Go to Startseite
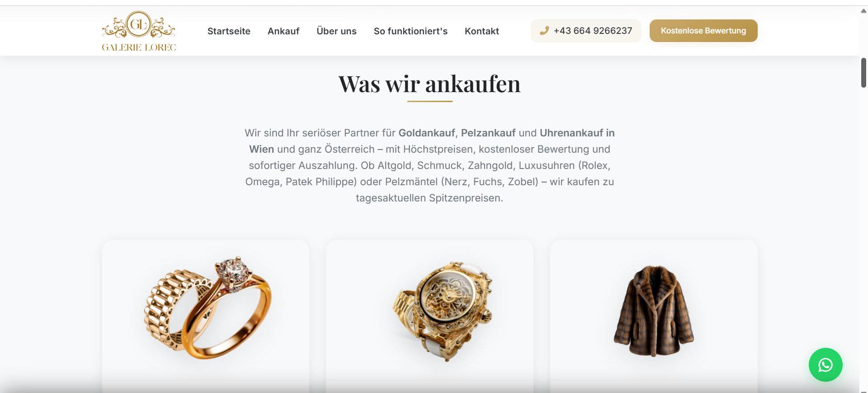The width and height of the screenshot is (868, 393). tap(229, 31)
